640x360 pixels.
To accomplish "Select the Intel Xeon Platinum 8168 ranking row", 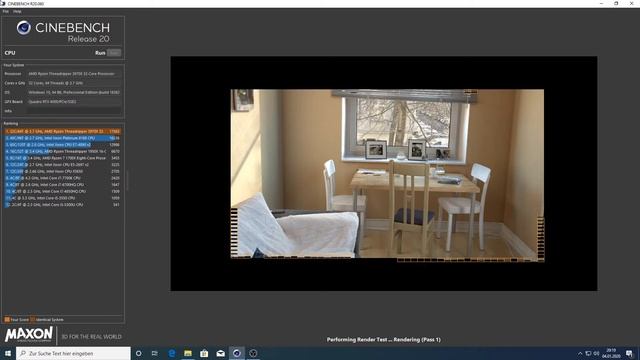I will click(62, 138).
